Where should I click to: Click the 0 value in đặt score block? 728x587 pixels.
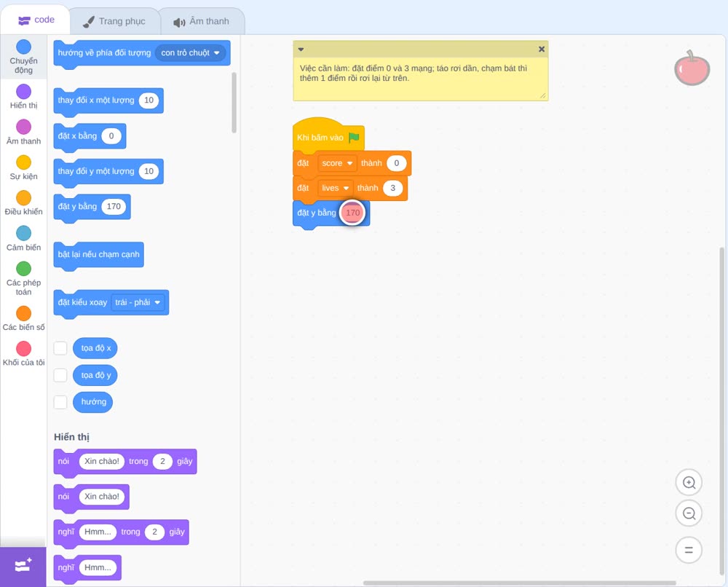(397, 163)
